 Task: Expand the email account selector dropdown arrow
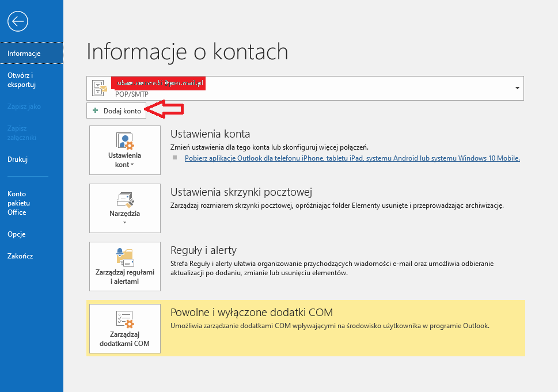point(517,88)
